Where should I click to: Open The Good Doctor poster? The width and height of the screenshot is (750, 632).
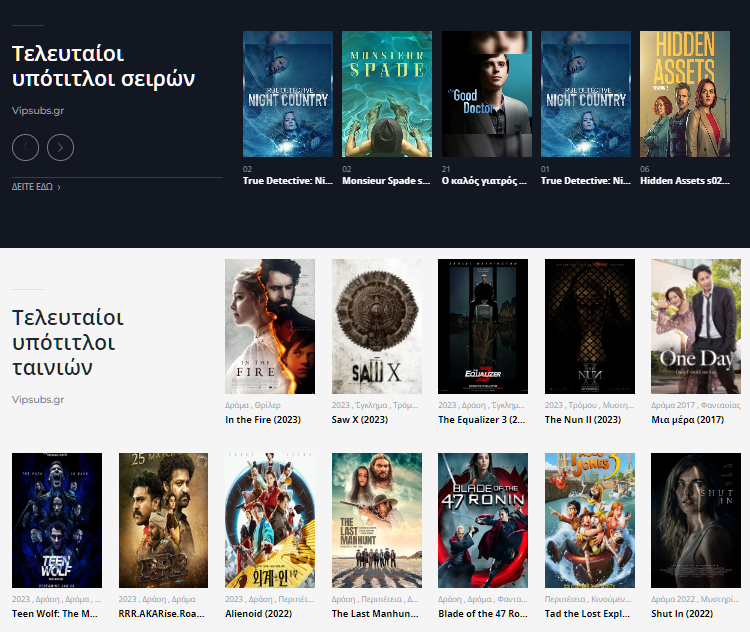coord(486,94)
